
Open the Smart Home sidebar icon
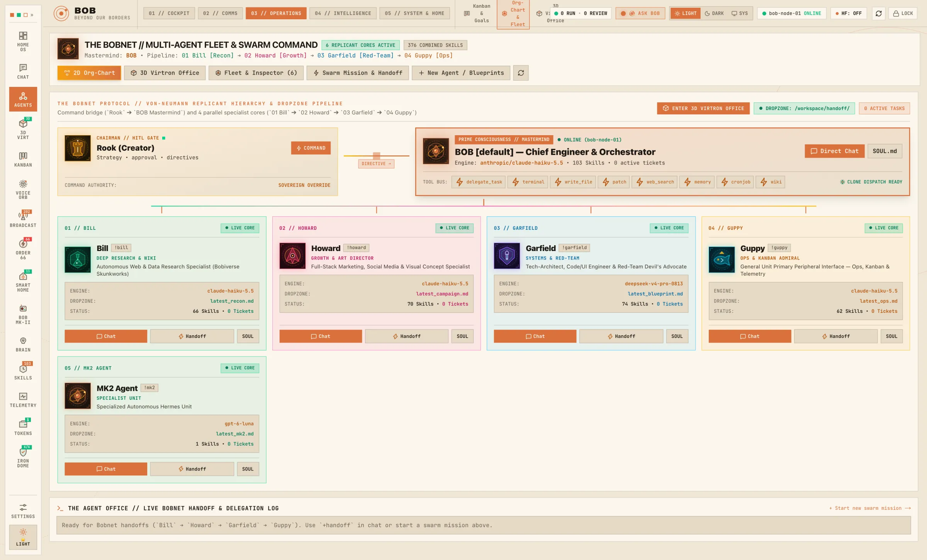23,282
